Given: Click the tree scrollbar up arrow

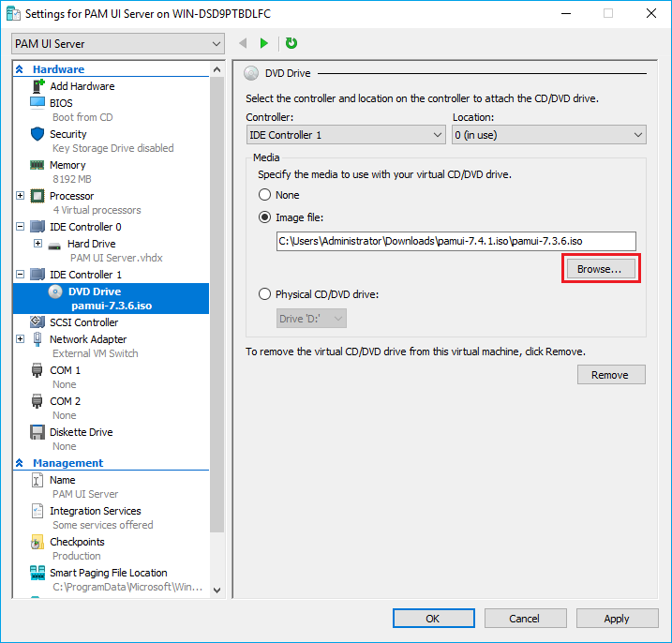Looking at the screenshot, I should (217, 69).
